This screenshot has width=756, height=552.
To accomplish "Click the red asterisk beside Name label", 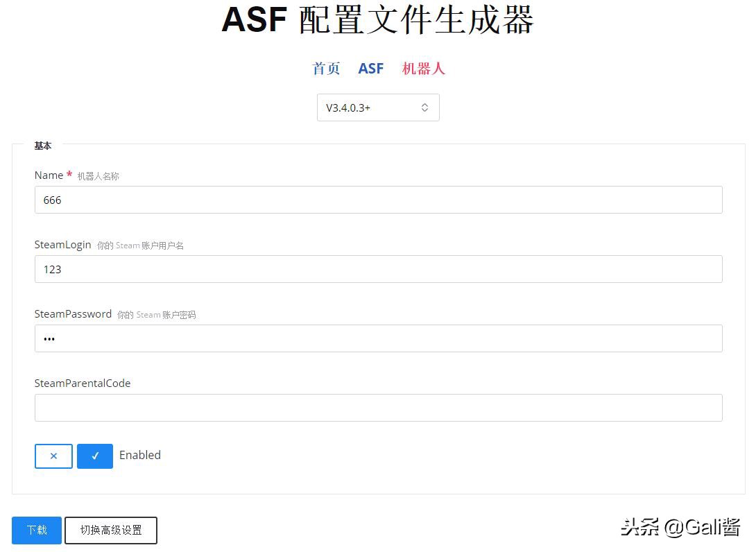I will point(69,174).
